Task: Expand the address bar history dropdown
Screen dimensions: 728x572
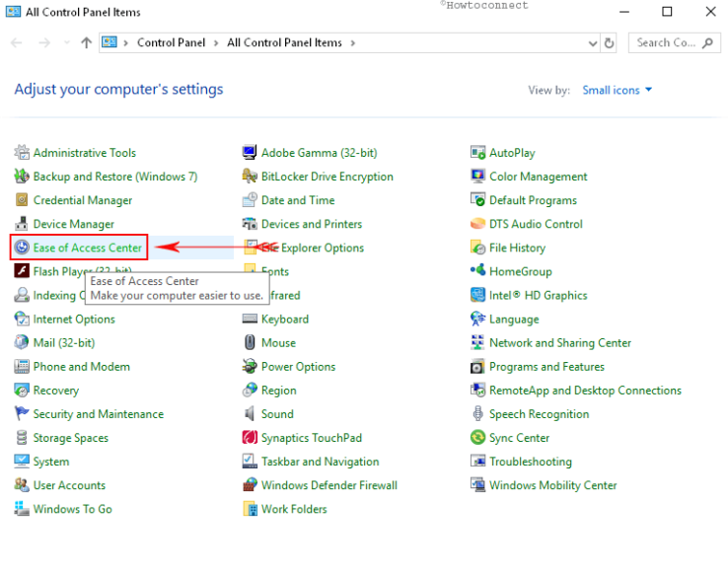Action: pos(593,43)
